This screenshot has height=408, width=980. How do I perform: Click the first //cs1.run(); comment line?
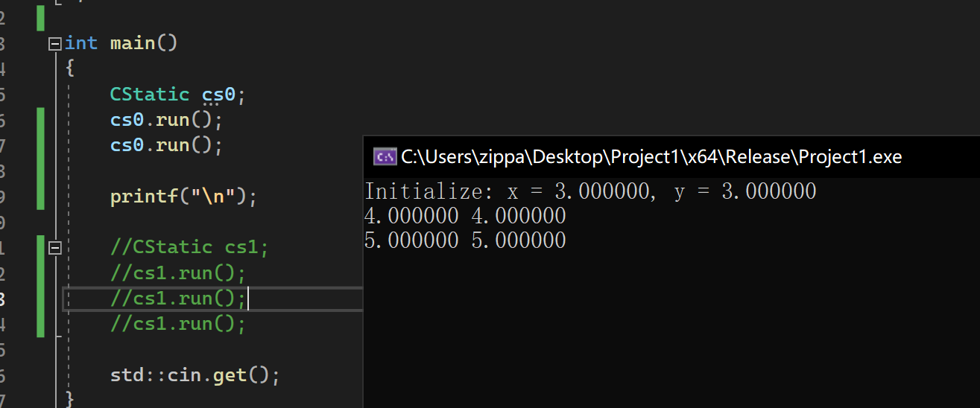(178, 273)
